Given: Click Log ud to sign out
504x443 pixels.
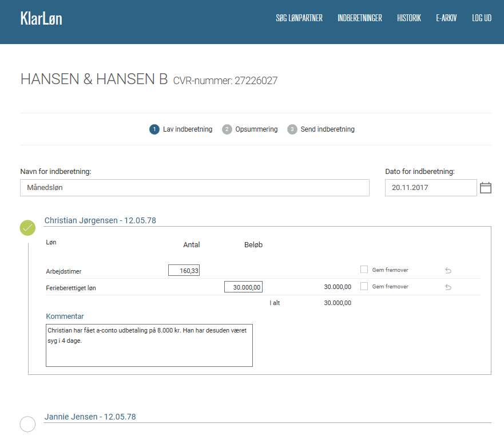Looking at the screenshot, I should pyautogui.click(x=482, y=18).
